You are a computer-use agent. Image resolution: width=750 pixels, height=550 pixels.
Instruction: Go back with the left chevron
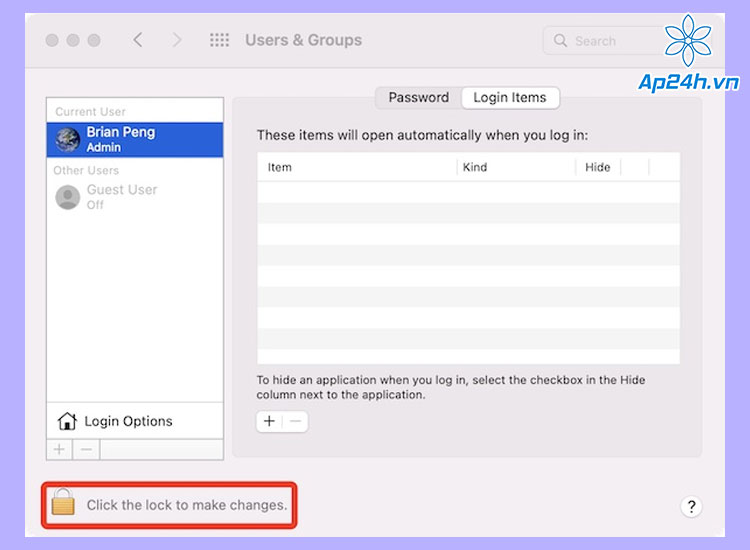[x=138, y=40]
